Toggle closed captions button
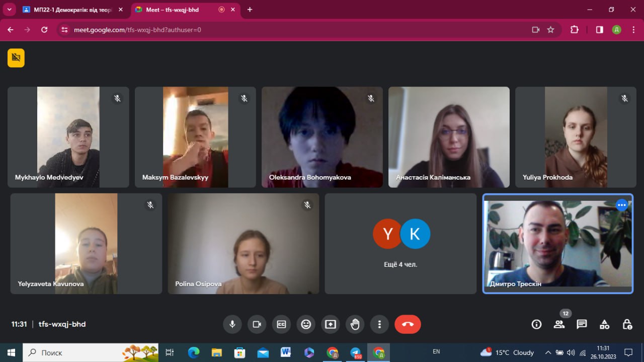This screenshot has height=362, width=644. pos(281,324)
